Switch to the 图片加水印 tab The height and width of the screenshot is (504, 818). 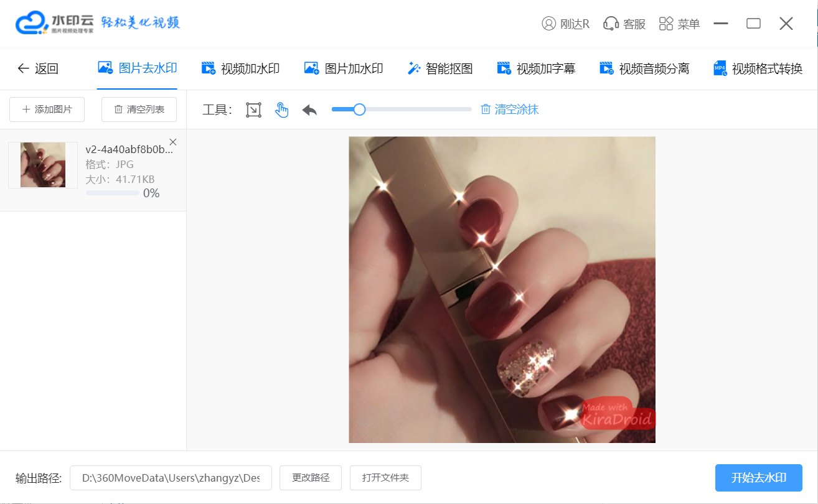coord(343,68)
